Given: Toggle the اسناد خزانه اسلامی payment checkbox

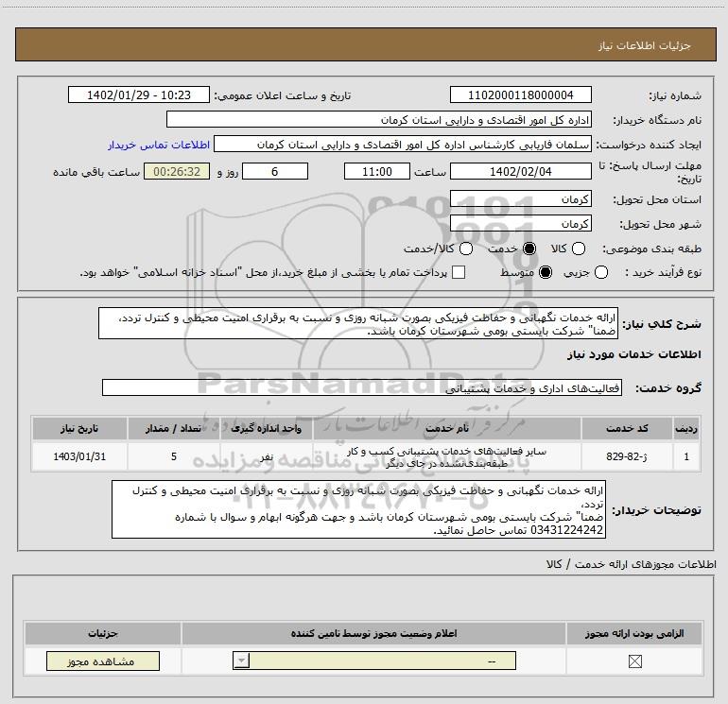Looking at the screenshot, I should click(459, 272).
